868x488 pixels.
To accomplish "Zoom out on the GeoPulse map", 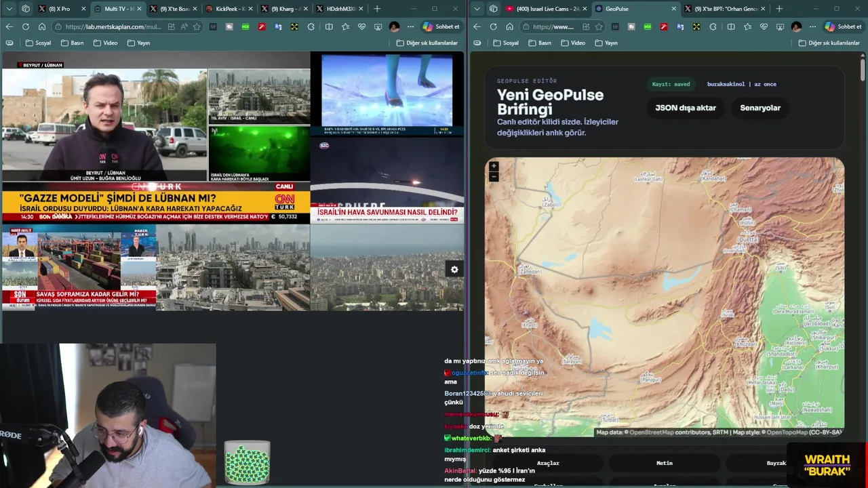I will [494, 177].
